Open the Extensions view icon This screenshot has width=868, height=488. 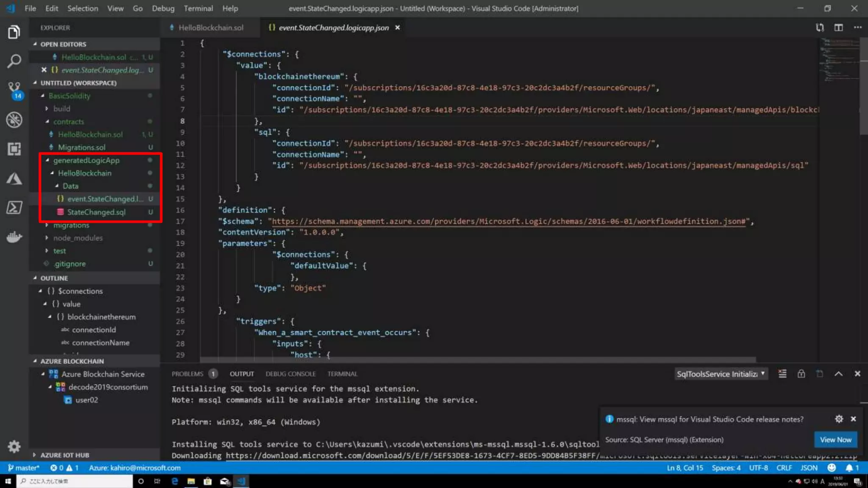pyautogui.click(x=14, y=149)
